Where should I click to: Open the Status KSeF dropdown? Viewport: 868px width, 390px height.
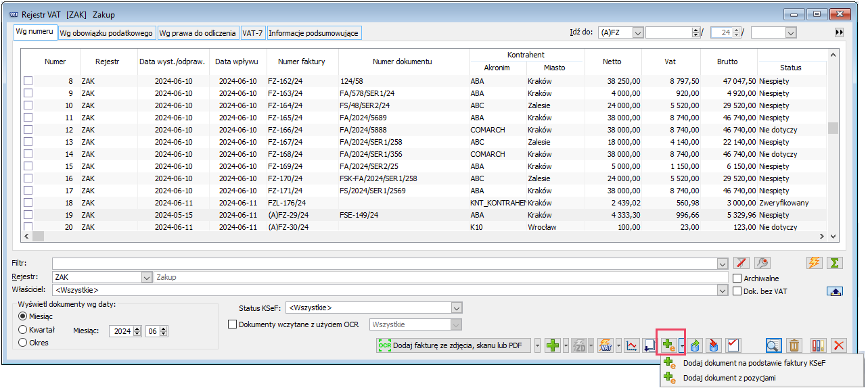456,308
